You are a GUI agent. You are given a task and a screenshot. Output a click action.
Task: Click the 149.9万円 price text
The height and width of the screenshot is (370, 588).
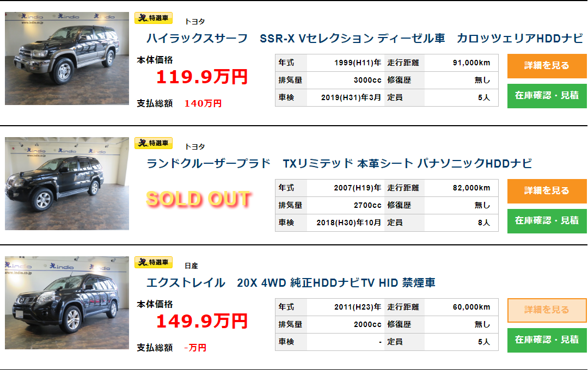coord(201,322)
